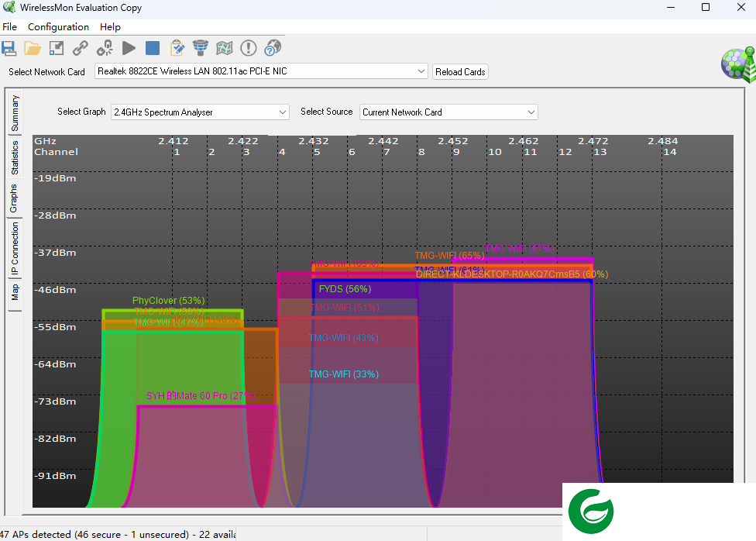Click the TMG-WIFI (51%) label
The width and height of the screenshot is (756, 541).
tap(345, 308)
